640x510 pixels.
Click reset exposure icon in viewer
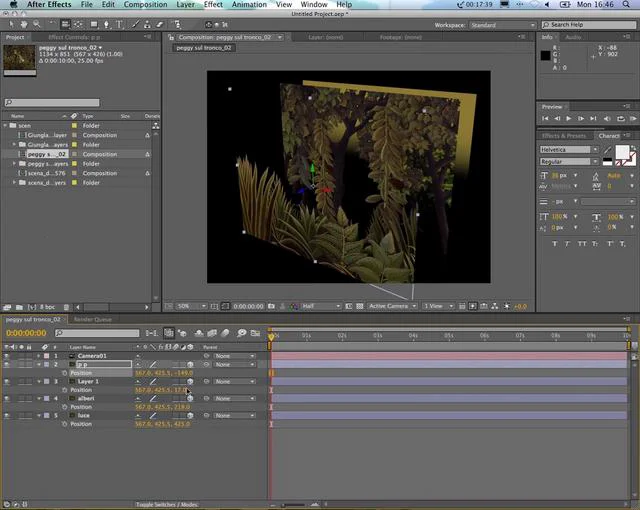coord(507,306)
